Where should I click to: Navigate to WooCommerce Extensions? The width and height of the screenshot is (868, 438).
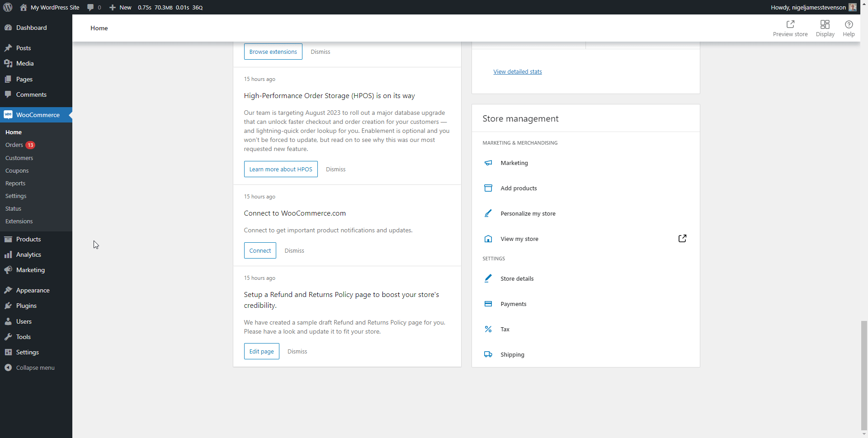tap(19, 221)
